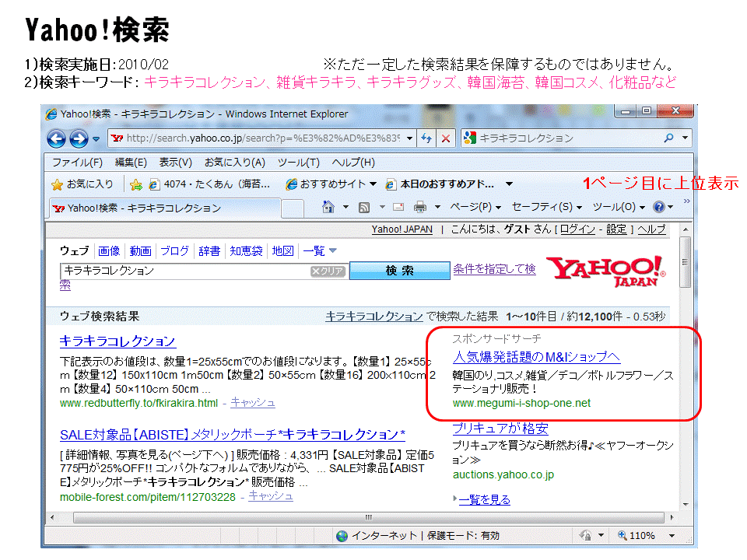Click the Yahoo! JAPAN logo
This screenshot has height=560, width=747.
click(606, 271)
